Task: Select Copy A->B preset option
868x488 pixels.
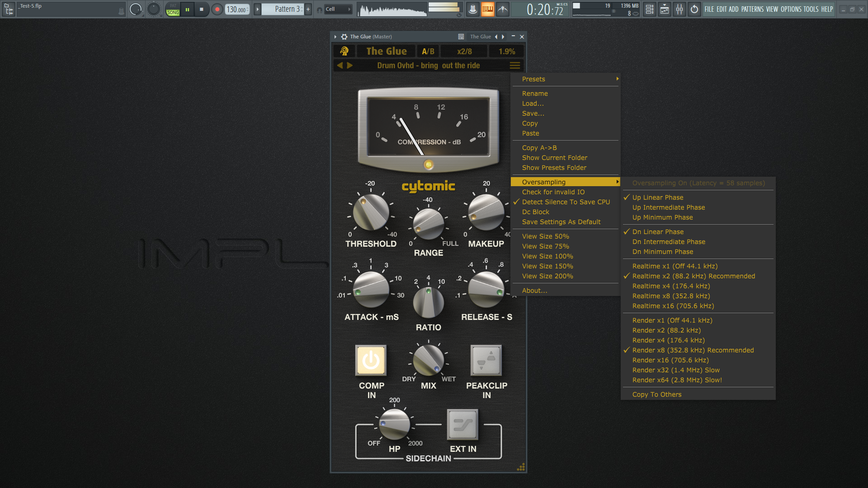Action: 539,147
